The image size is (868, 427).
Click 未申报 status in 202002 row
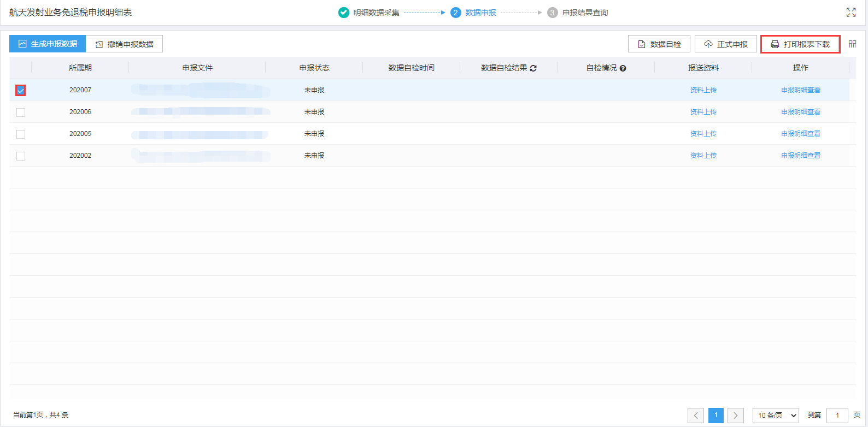tap(314, 156)
